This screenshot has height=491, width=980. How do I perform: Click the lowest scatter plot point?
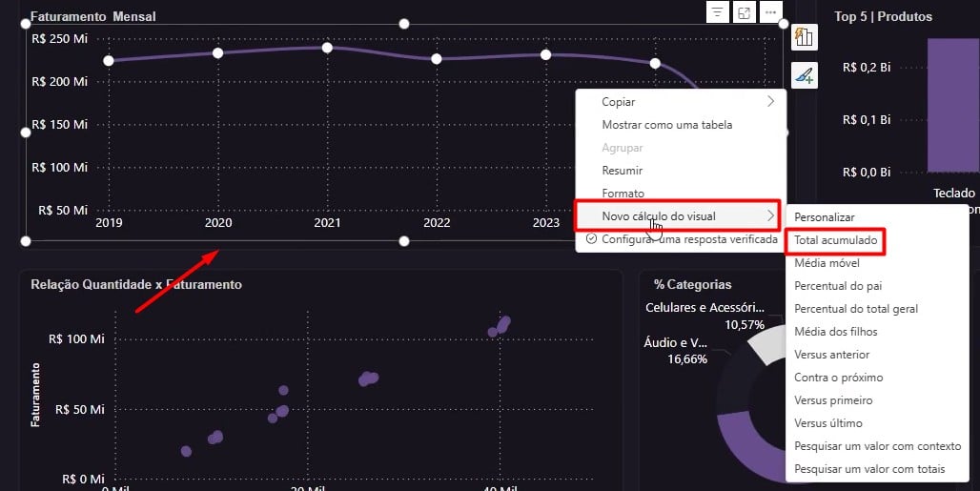point(186,451)
